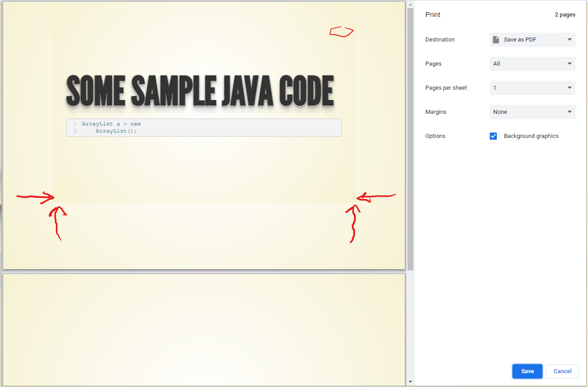Open the Pages dropdown set to All
The height and width of the screenshot is (387, 588).
[x=533, y=64]
